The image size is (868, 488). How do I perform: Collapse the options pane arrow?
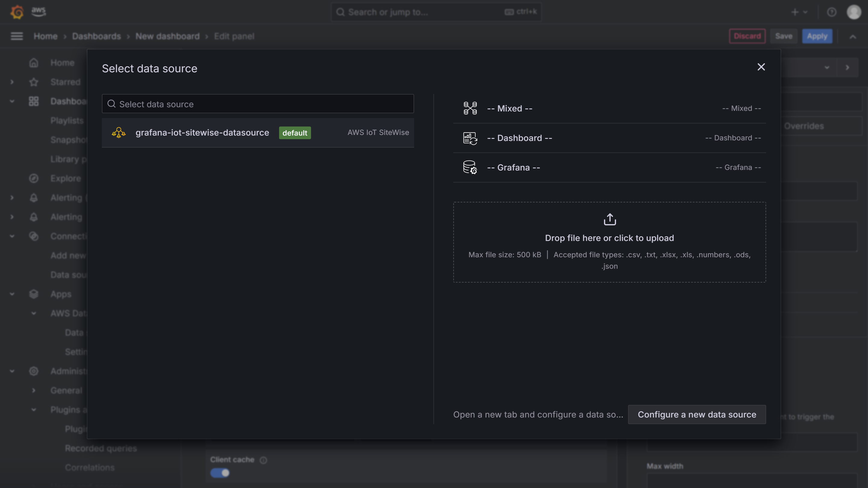pos(848,67)
